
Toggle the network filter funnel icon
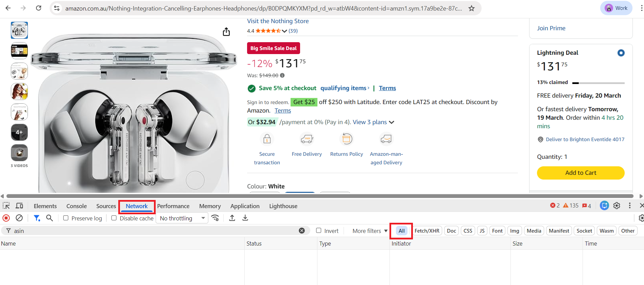(37, 218)
